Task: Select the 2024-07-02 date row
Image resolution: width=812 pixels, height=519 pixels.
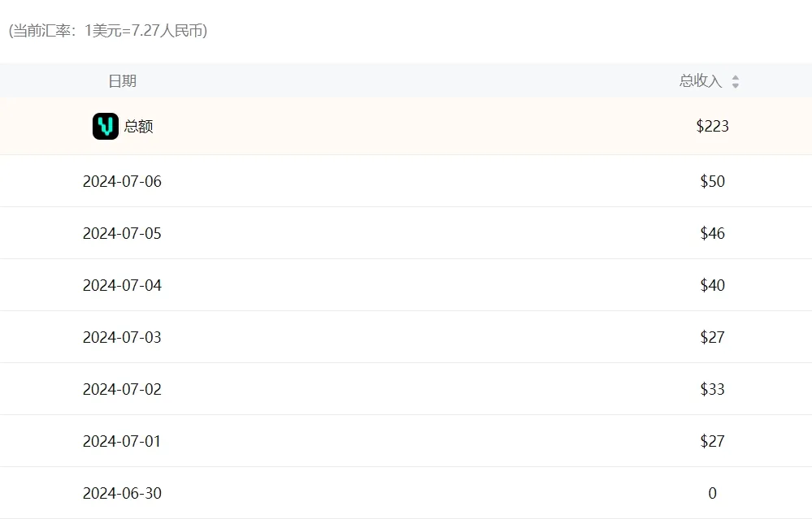Action: [x=122, y=389]
